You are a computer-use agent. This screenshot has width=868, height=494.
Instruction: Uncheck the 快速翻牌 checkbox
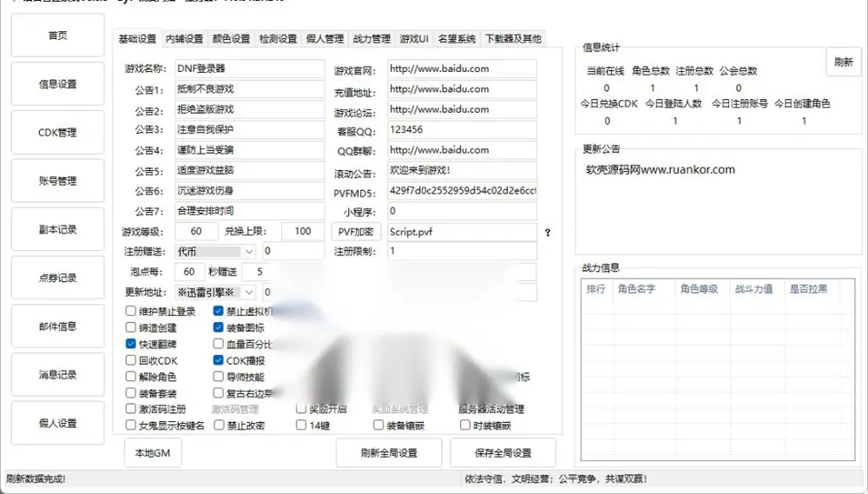pos(131,344)
